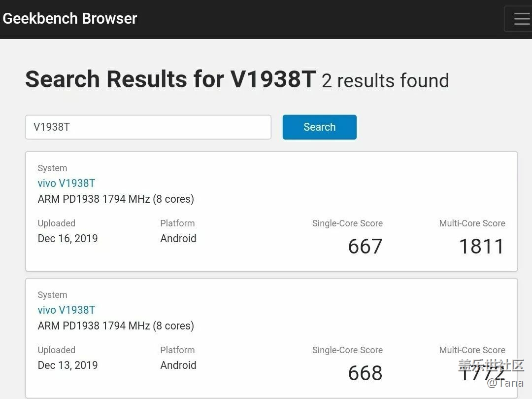
Task: Select the Dec 13, 2019 upload date
Action: pos(67,365)
